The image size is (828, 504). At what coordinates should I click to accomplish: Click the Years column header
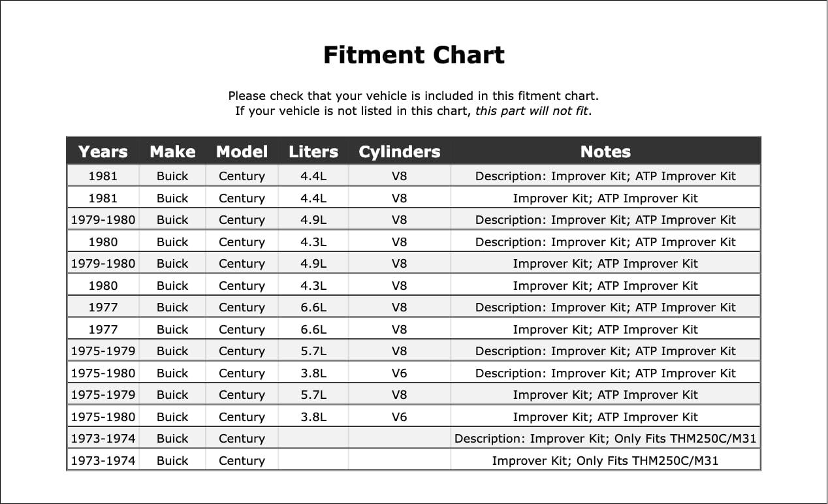pos(103,151)
